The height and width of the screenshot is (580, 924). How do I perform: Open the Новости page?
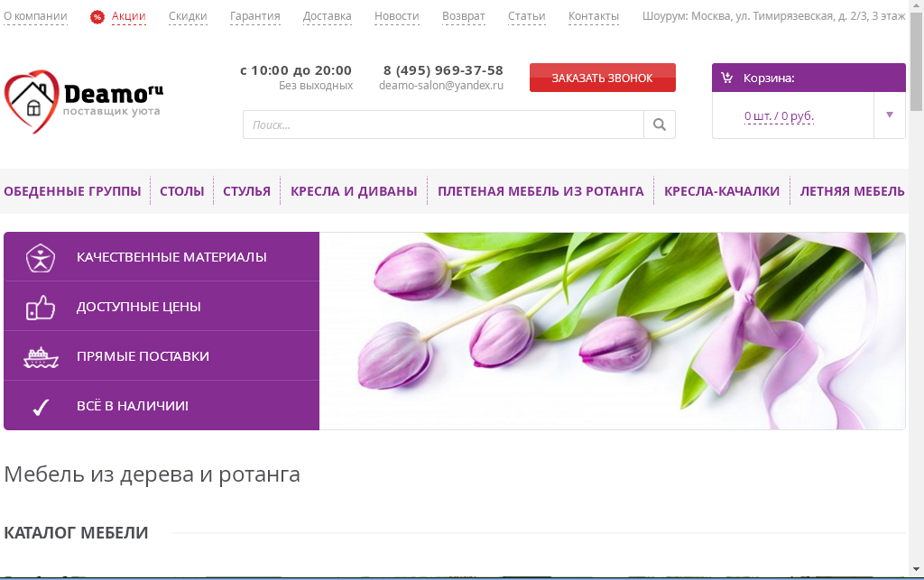tap(397, 16)
